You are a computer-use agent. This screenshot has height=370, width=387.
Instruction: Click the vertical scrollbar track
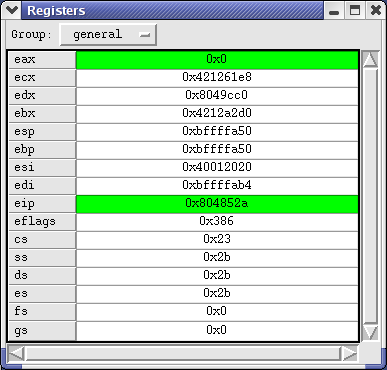coord(370,196)
